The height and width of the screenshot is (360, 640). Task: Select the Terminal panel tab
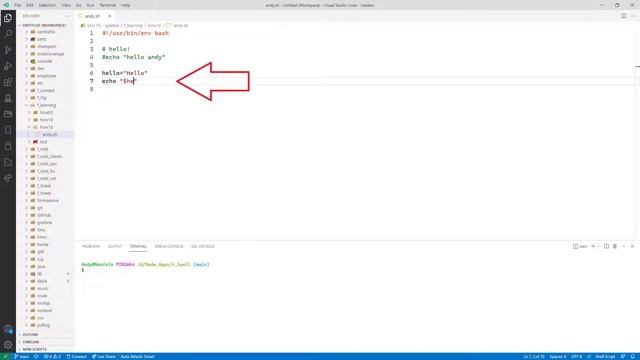coord(138,247)
